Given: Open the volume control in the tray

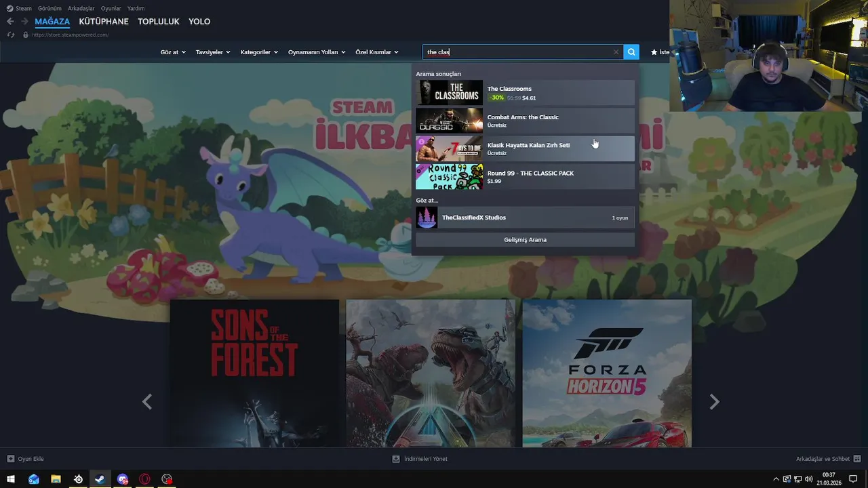Looking at the screenshot, I should click(809, 479).
